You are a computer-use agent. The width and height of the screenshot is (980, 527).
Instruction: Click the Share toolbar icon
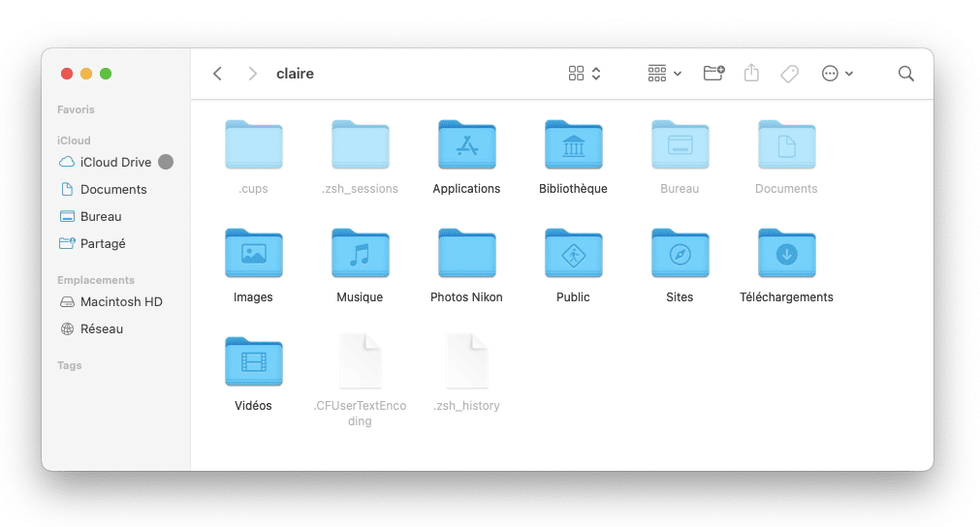coord(751,74)
